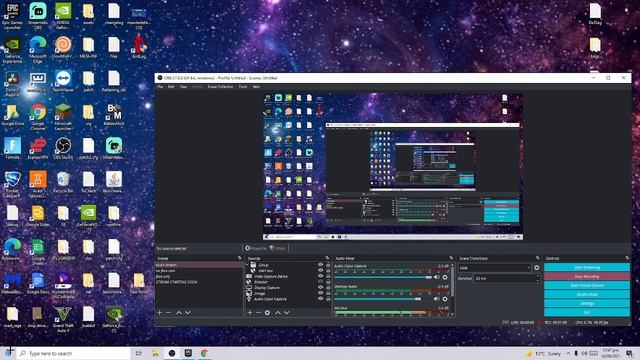
Task: Open Desktop Audio mixer settings gear
Action: (x=445, y=299)
